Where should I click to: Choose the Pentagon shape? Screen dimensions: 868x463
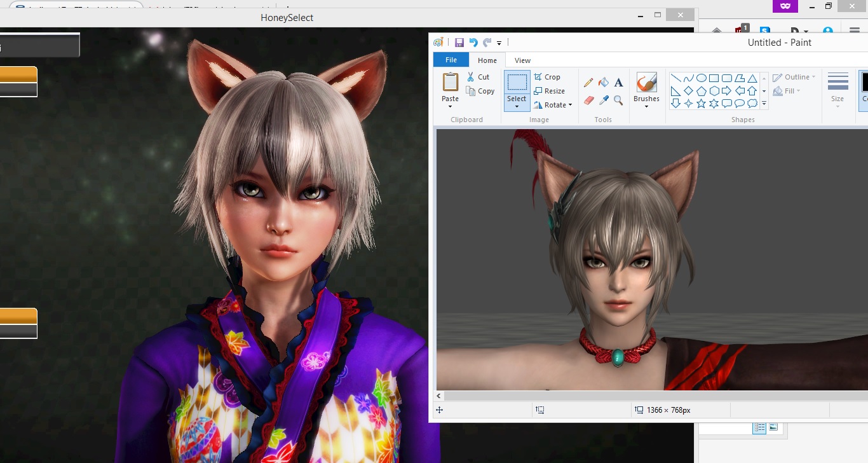(x=702, y=91)
